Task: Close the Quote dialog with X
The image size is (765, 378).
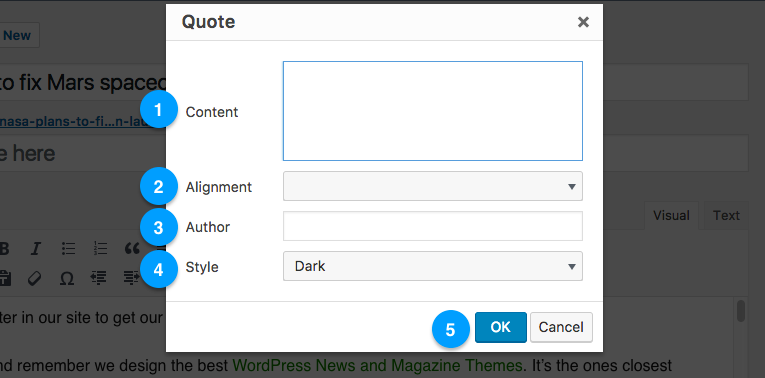Action: 583,22
